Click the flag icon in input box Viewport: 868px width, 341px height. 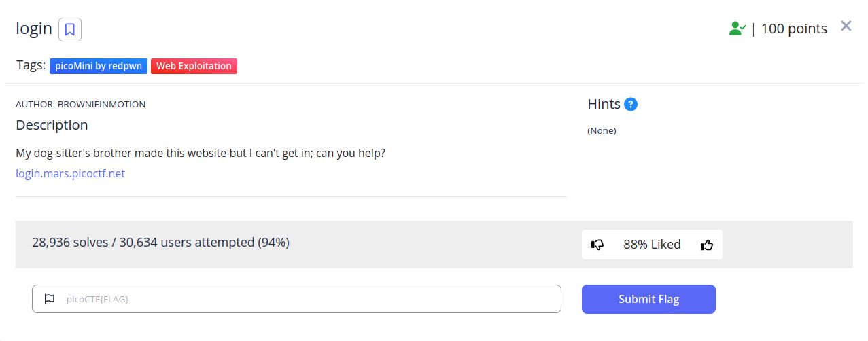pyautogui.click(x=49, y=299)
